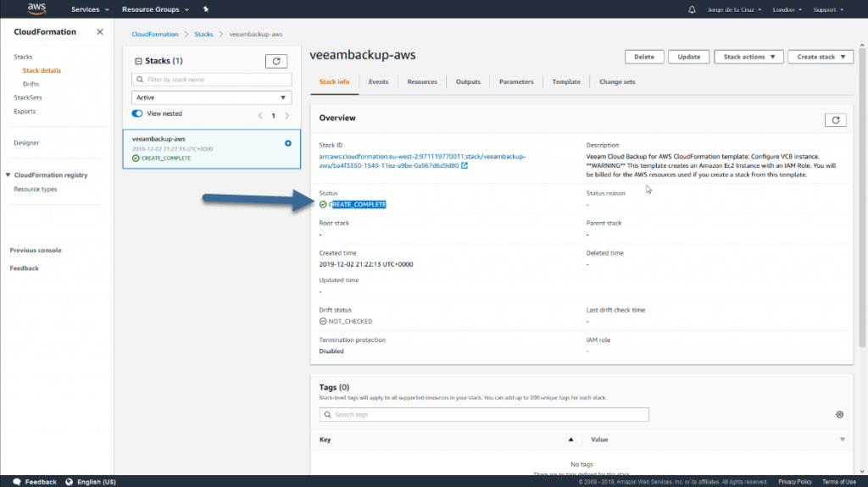Screen dimensions: 868x487
Task: Open Terms of Use footer link
Action: [x=838, y=482]
